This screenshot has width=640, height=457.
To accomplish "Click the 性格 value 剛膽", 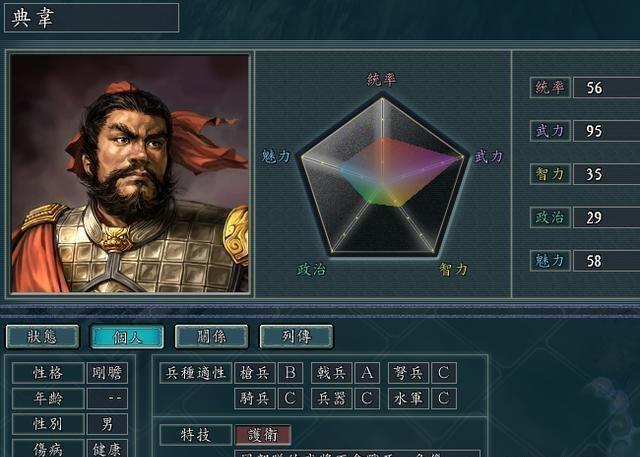I will point(107,373).
